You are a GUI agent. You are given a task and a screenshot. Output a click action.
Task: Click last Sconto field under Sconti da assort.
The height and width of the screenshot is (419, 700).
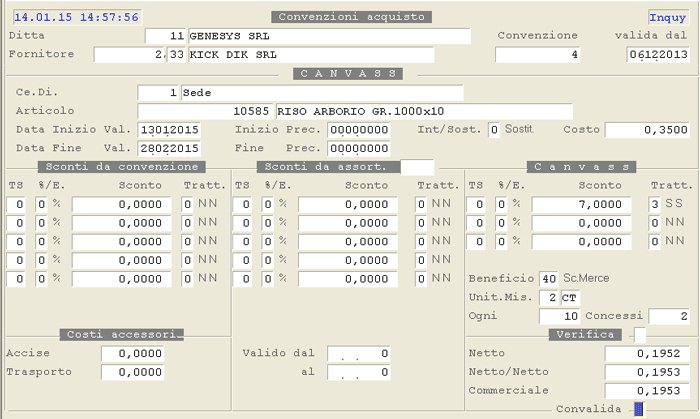pos(348,279)
